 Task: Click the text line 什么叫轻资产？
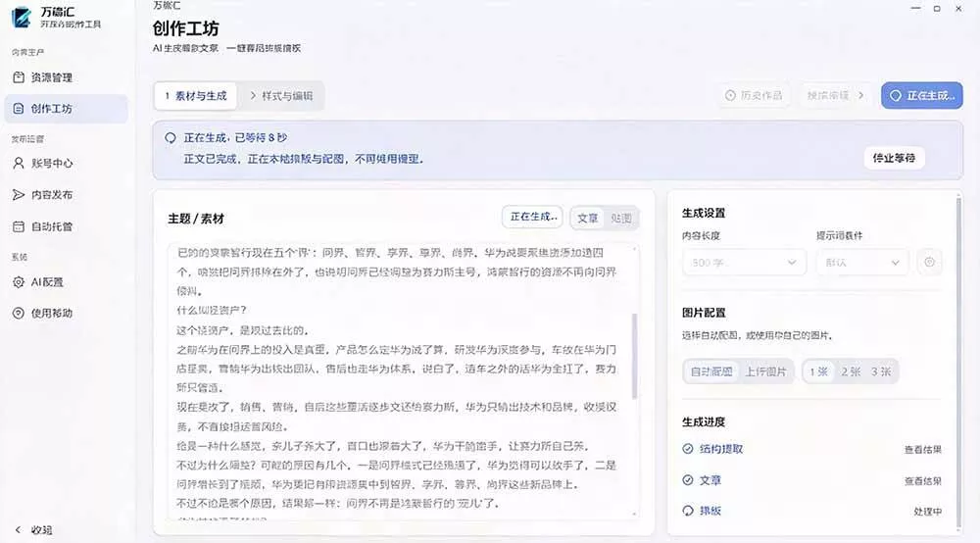coord(212,311)
